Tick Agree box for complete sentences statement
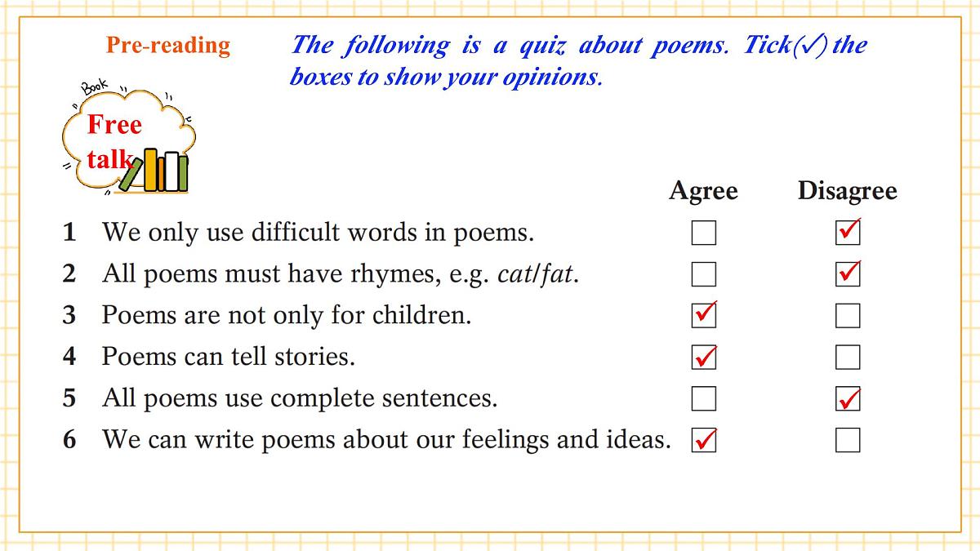The width and height of the screenshot is (980, 551). click(x=703, y=398)
